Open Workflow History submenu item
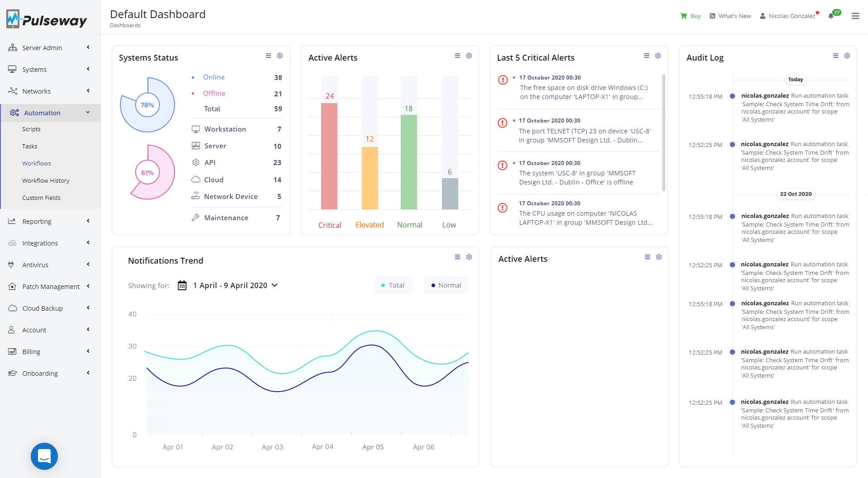868x478 pixels. click(x=46, y=180)
